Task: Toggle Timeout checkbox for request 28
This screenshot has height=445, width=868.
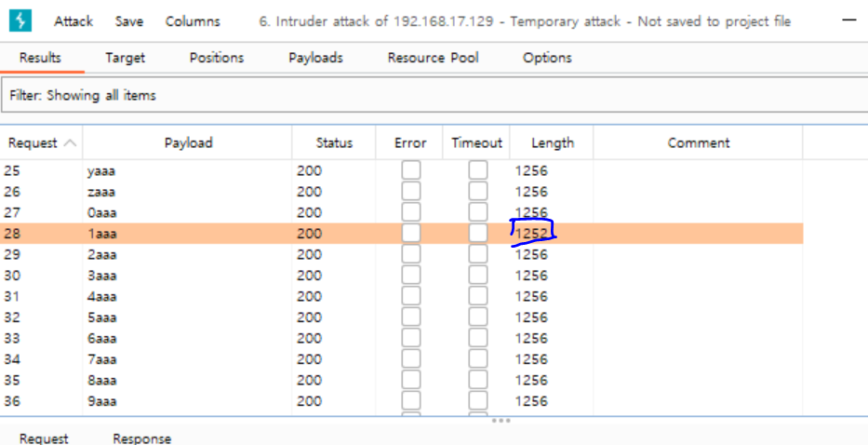Action: tap(478, 234)
